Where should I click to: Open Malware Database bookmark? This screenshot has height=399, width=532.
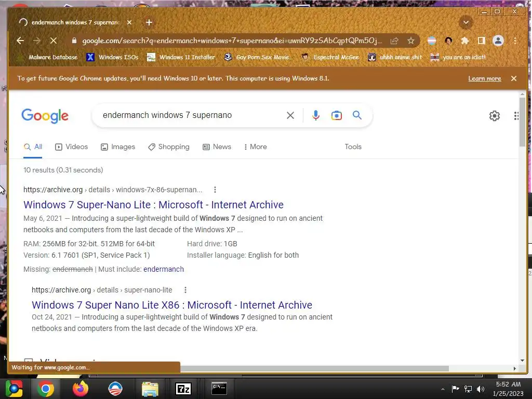[x=48, y=57]
